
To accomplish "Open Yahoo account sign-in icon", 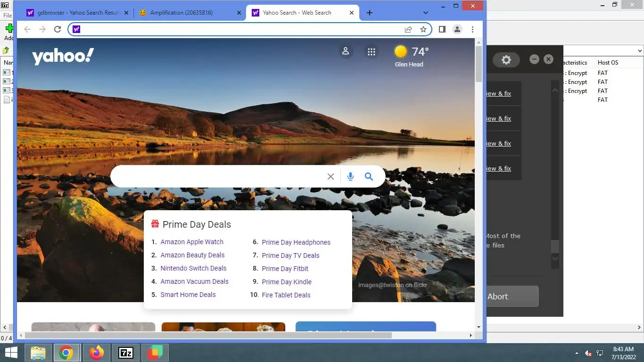I will 346,51.
